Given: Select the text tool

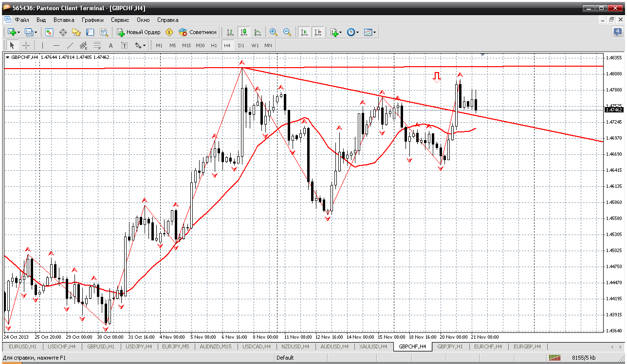Looking at the screenshot, I should pyautogui.click(x=111, y=45).
